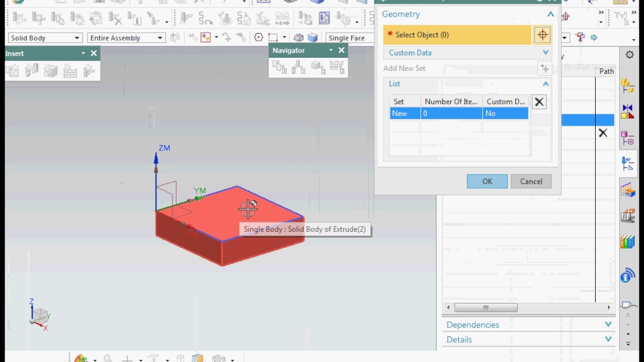Image resolution: width=644 pixels, height=362 pixels.
Task: Open the Machine Tool Navigator sidebar tab
Action: coord(627,216)
